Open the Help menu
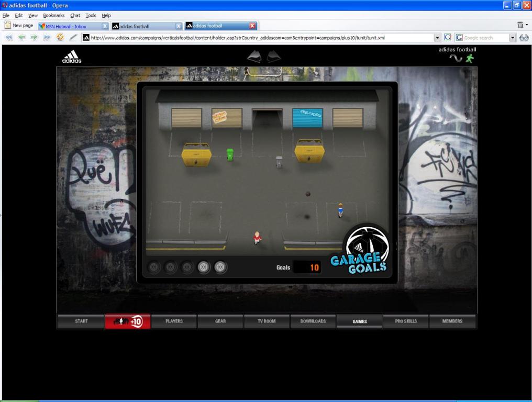The height and width of the screenshot is (402, 532). tap(106, 15)
